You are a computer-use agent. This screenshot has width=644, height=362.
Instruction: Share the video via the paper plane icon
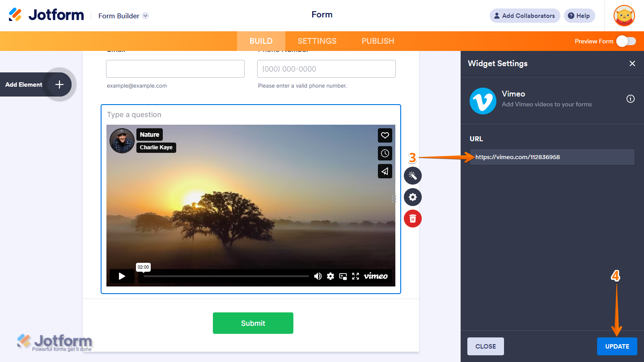(x=385, y=171)
